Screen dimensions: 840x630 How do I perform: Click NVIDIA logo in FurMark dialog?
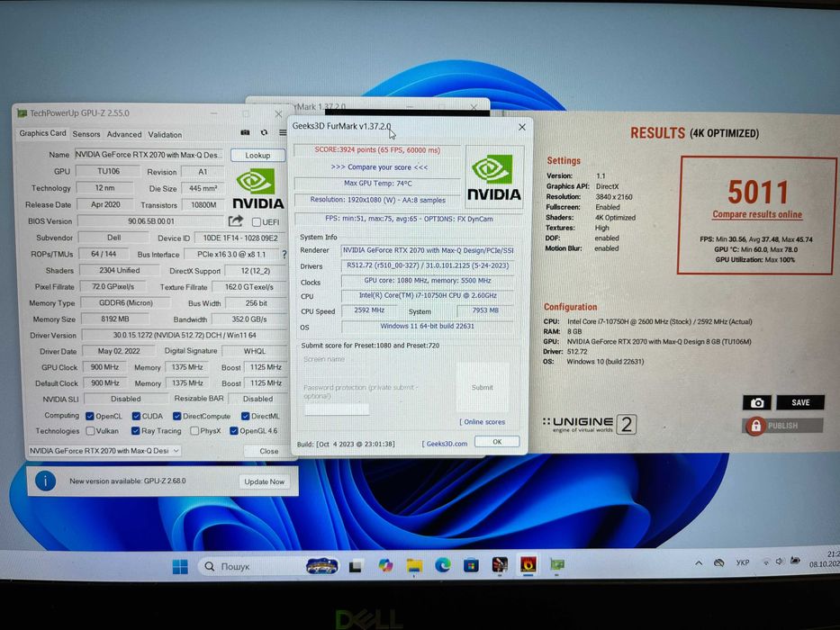click(493, 177)
